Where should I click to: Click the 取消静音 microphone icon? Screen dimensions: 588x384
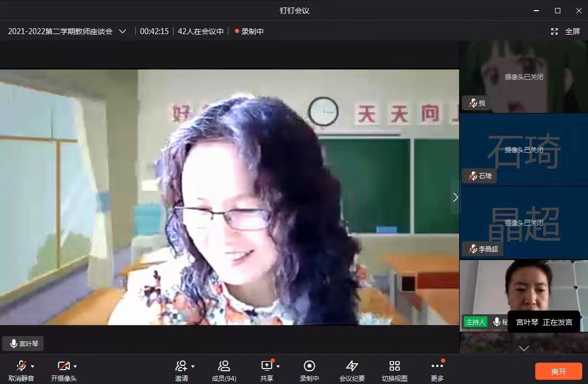pyautogui.click(x=21, y=366)
